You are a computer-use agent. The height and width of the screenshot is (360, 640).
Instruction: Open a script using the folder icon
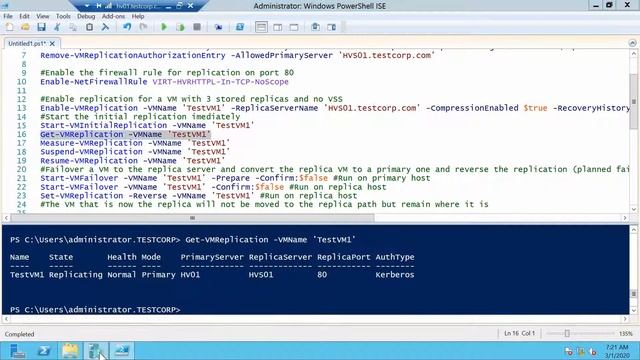(25, 27)
